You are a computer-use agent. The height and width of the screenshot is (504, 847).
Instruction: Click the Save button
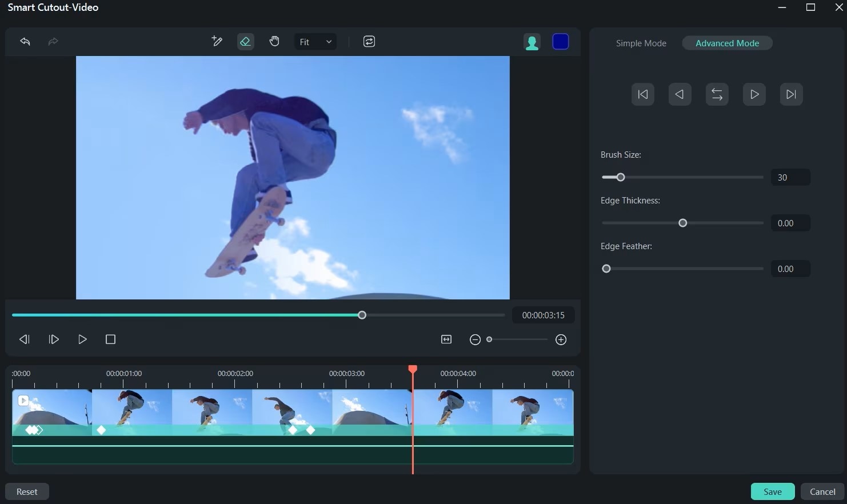(772, 491)
